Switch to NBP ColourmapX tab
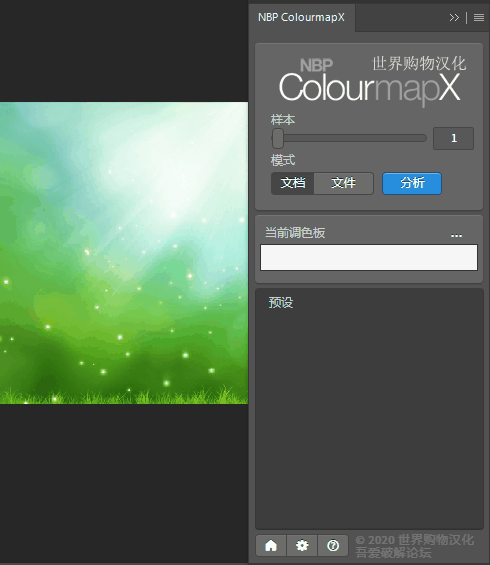This screenshot has height=565, width=490. 301,17
